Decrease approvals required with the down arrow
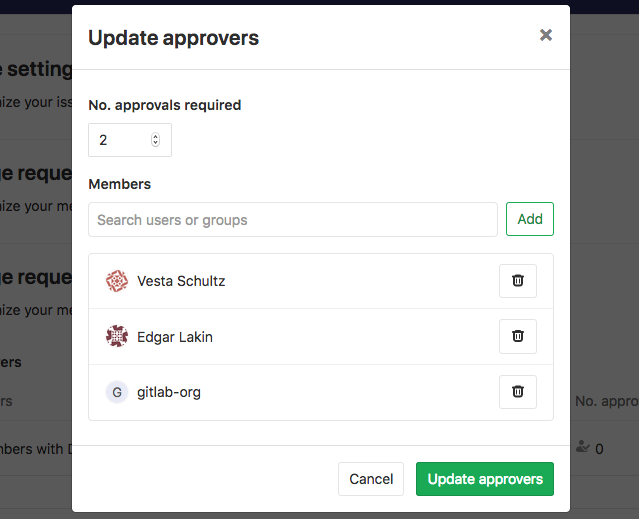 click(155, 144)
